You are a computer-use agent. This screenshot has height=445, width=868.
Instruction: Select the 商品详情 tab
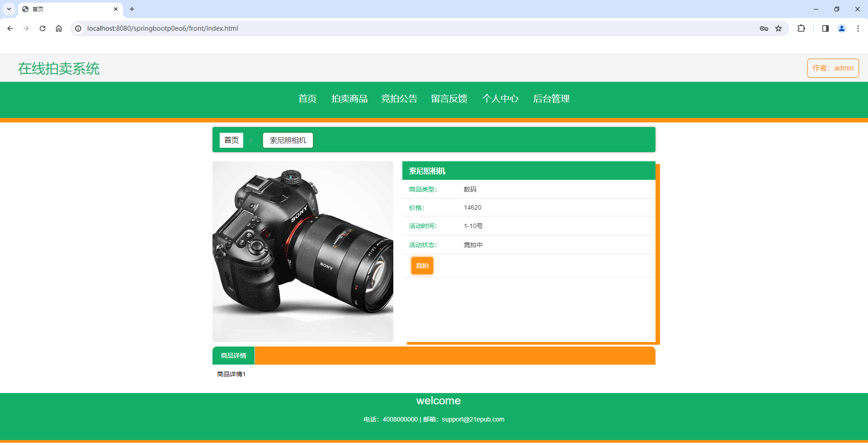(234, 356)
